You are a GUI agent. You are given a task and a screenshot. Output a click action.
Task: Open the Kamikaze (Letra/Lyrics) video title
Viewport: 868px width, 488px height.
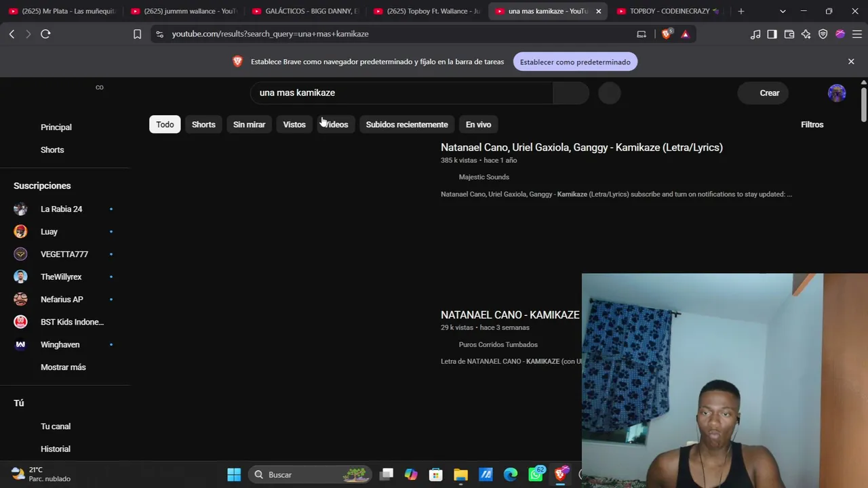pyautogui.click(x=582, y=147)
